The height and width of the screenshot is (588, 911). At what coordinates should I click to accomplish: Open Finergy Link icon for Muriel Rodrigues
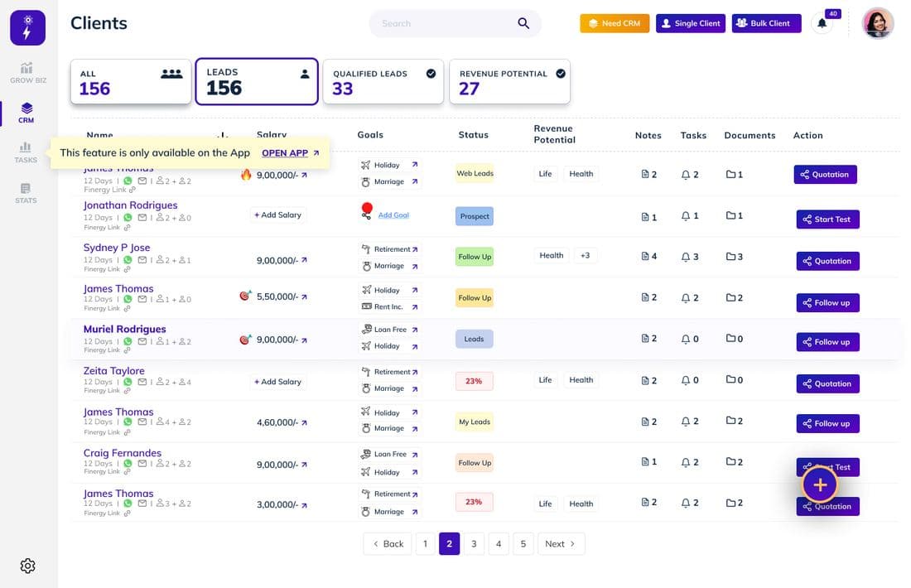coord(127,350)
